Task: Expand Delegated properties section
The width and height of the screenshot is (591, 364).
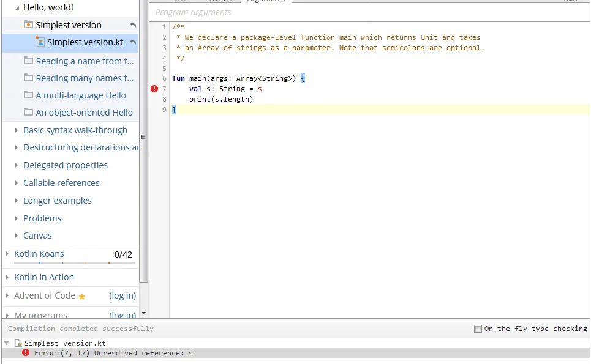Action: pos(16,165)
